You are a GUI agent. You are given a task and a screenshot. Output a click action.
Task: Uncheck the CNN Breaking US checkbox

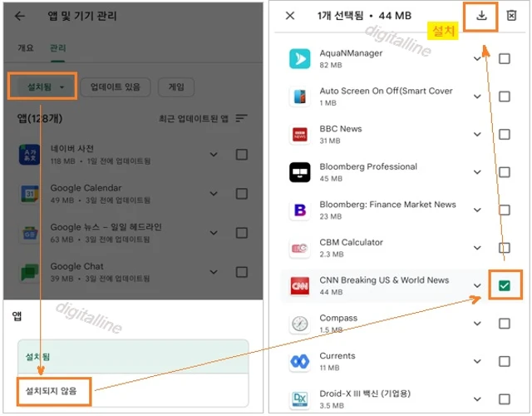point(505,285)
